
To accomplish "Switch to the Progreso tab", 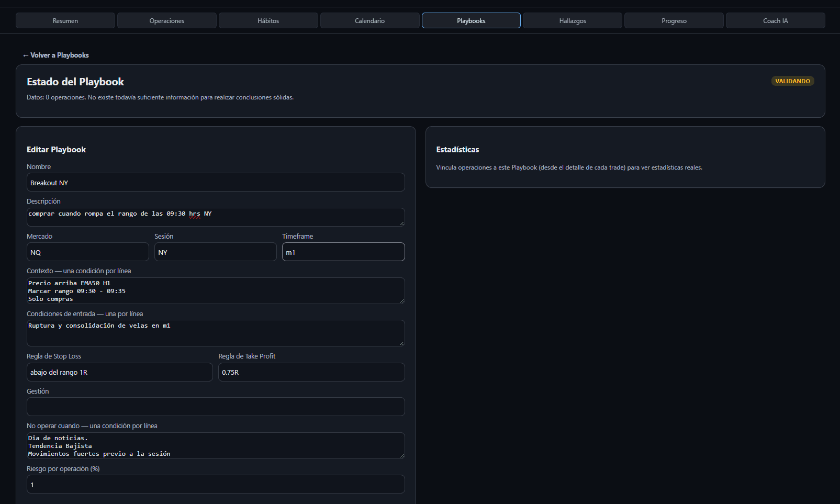I will pos(674,21).
